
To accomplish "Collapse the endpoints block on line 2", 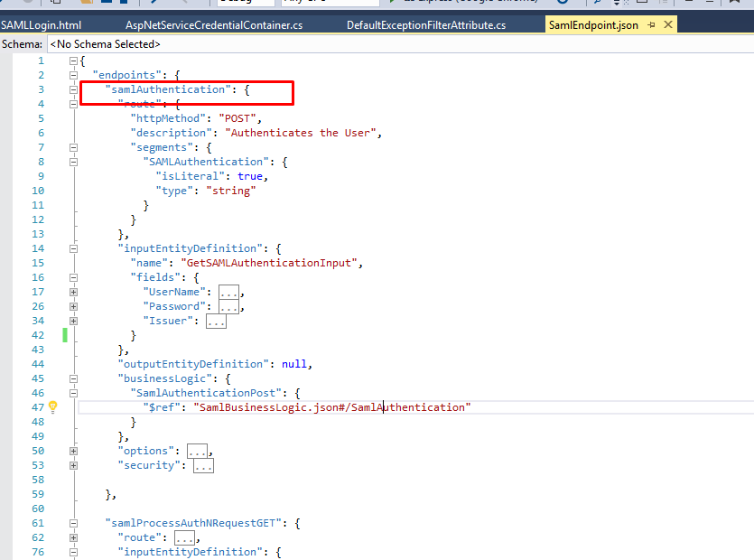I will pos(73,75).
